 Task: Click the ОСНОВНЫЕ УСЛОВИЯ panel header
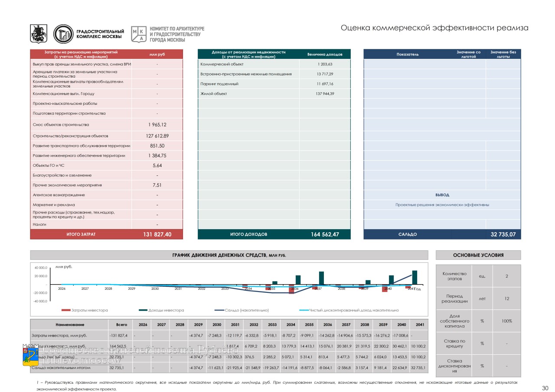pyautogui.click(x=478, y=255)
